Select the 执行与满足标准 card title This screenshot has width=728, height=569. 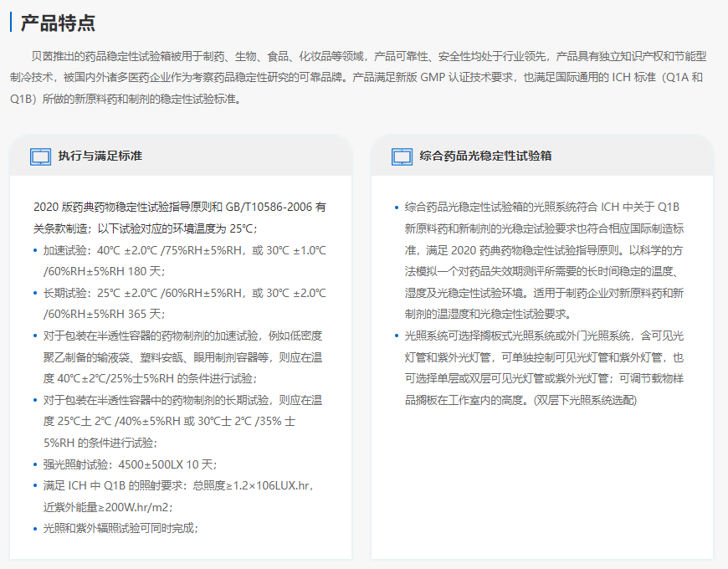click(x=100, y=156)
